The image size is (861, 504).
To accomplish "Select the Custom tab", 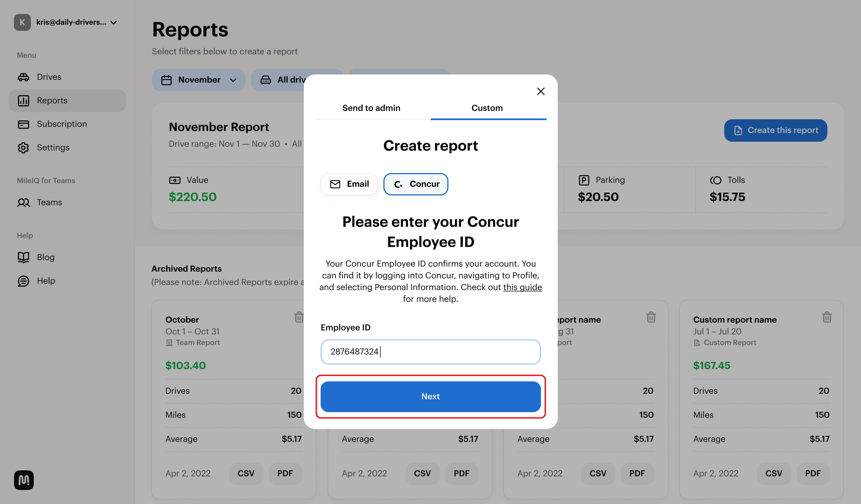I will tap(487, 108).
